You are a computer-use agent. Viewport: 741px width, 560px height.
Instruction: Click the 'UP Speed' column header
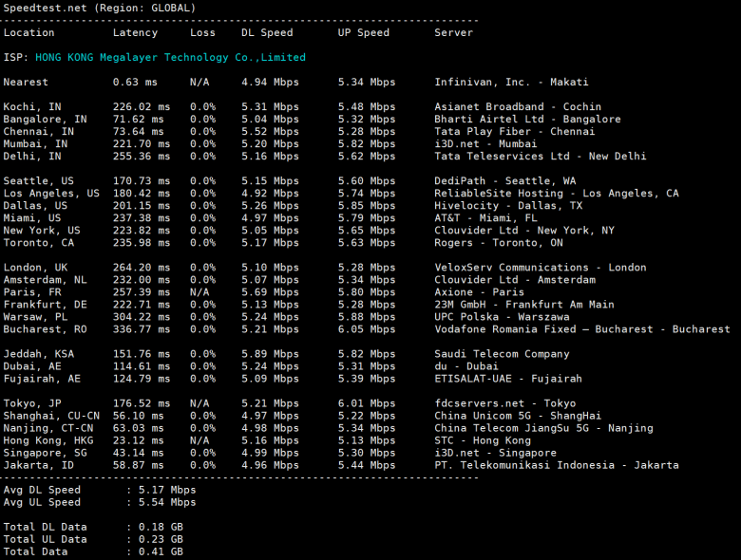pyautogui.click(x=364, y=32)
